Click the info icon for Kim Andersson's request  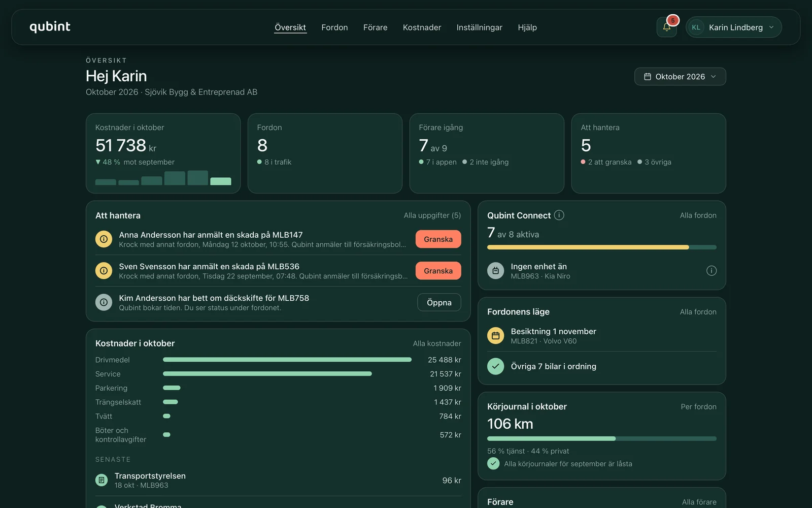point(104,302)
